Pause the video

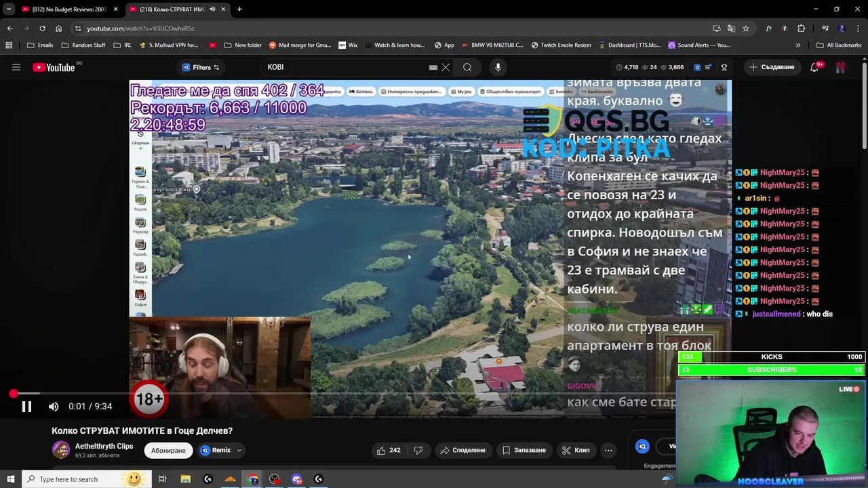[x=26, y=407]
